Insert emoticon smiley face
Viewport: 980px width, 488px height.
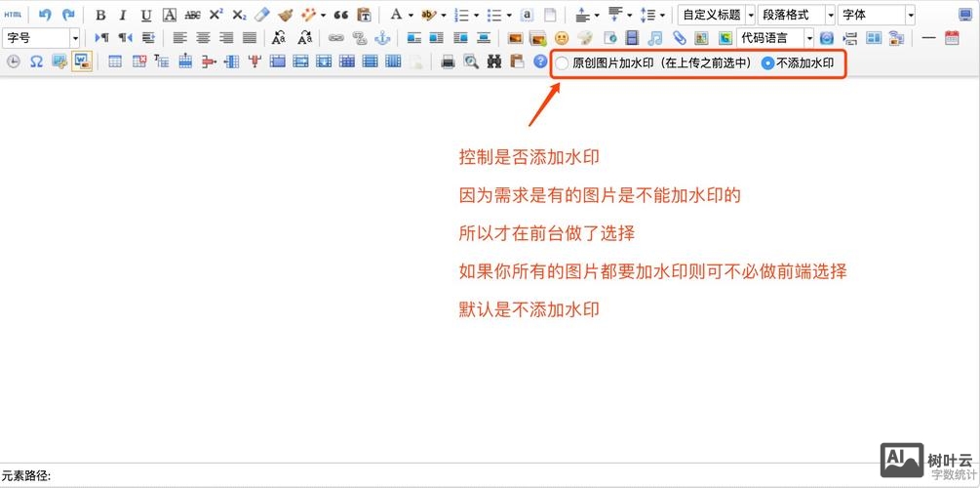562,38
